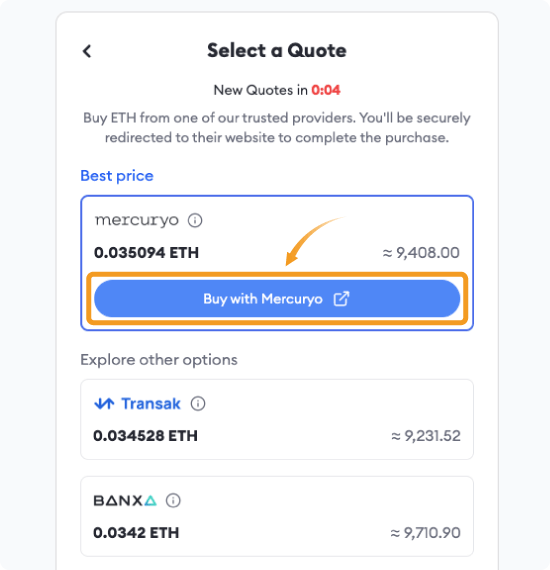This screenshot has width=550, height=570.
Task: Click the ≈ 9,710.90 Banxa price
Action: [425, 533]
